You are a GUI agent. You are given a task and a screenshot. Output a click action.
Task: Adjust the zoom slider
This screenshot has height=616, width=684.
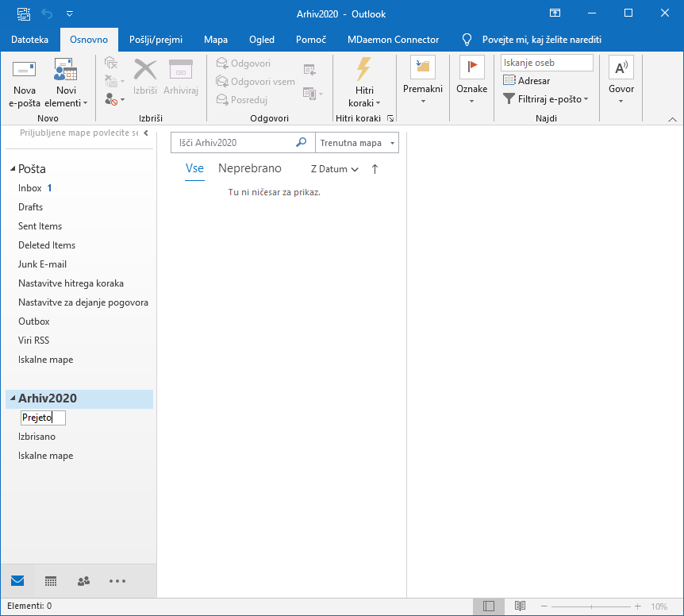(591, 606)
